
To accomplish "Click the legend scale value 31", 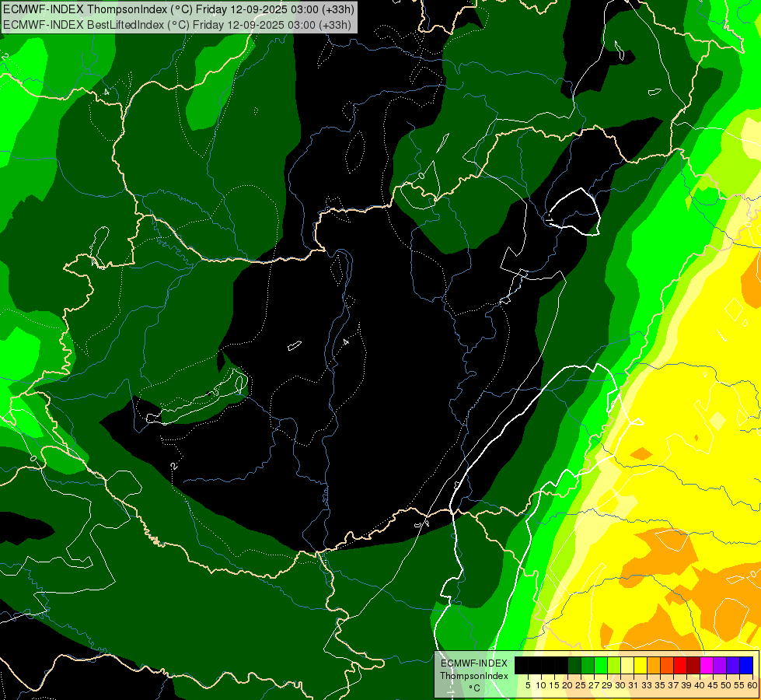I will (634, 685).
